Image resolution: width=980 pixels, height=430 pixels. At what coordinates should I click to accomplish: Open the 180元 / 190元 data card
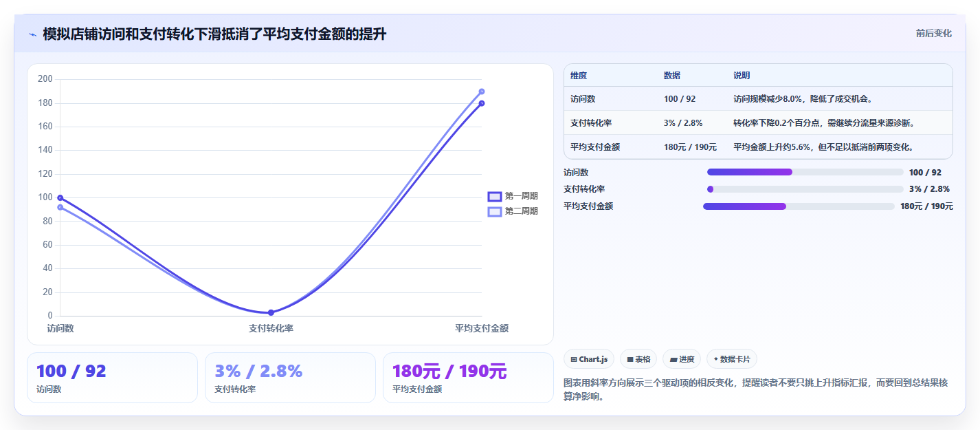[x=468, y=378]
